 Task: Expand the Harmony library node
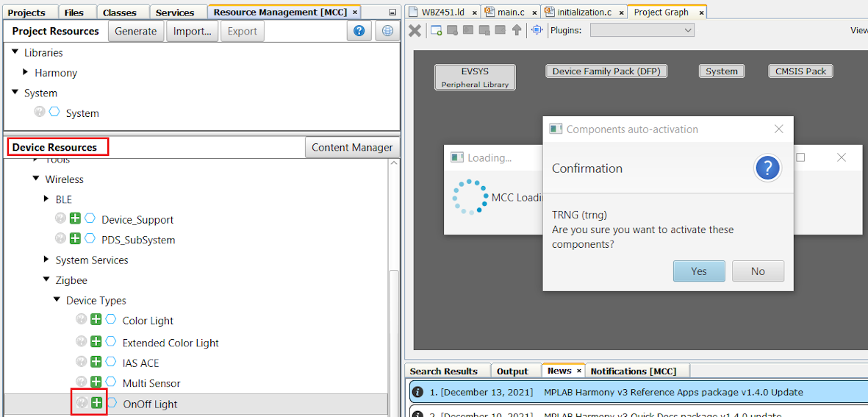pos(26,73)
